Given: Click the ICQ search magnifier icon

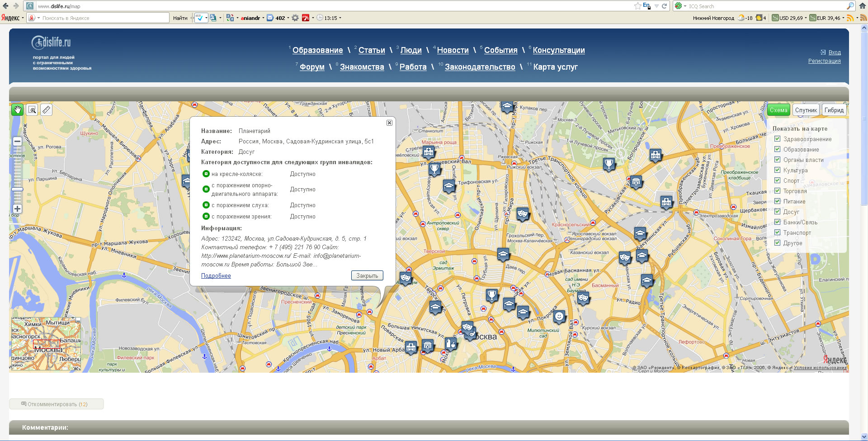Looking at the screenshot, I should click(850, 6).
